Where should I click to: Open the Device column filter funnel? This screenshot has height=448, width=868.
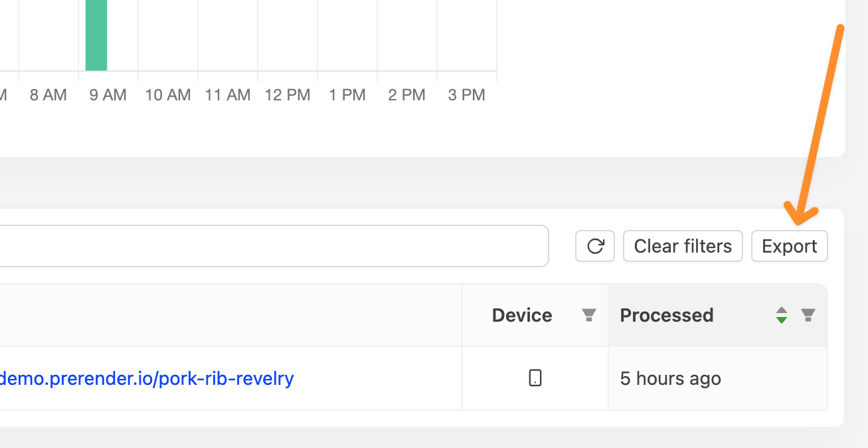click(x=589, y=315)
